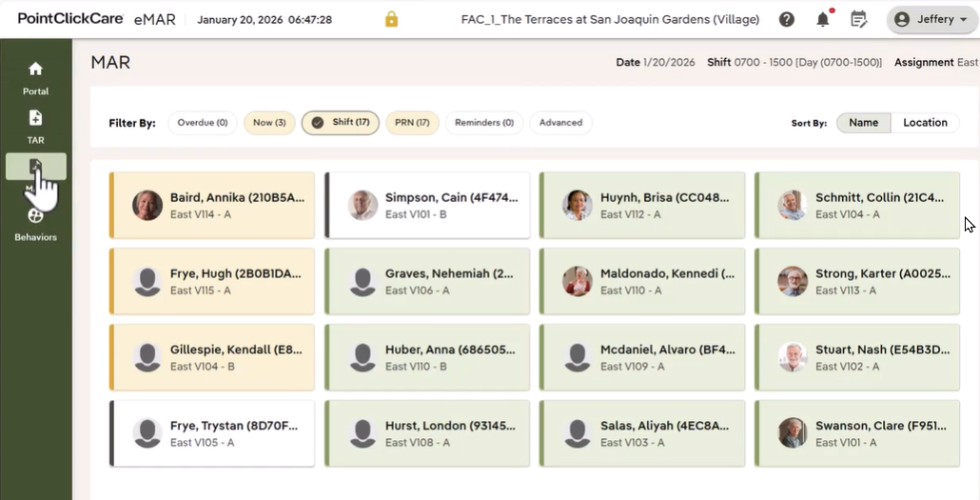
Task: Click room label East V108 - A
Action: [x=418, y=443]
